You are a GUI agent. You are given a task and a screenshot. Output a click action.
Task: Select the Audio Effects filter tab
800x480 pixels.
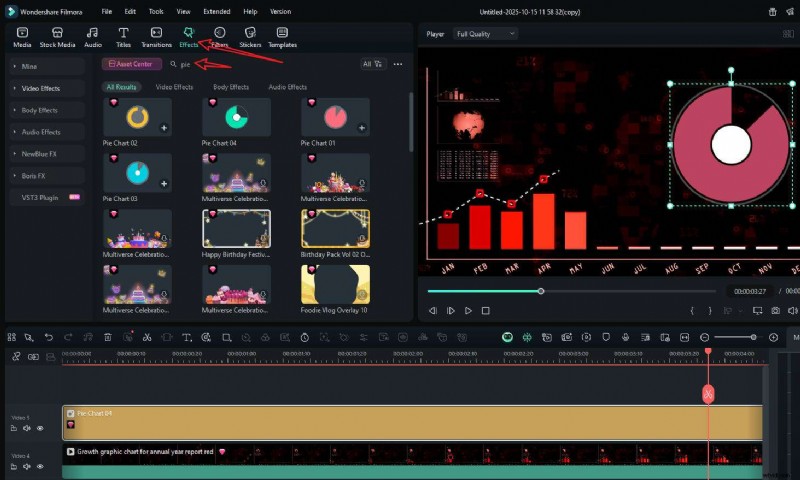(x=288, y=87)
